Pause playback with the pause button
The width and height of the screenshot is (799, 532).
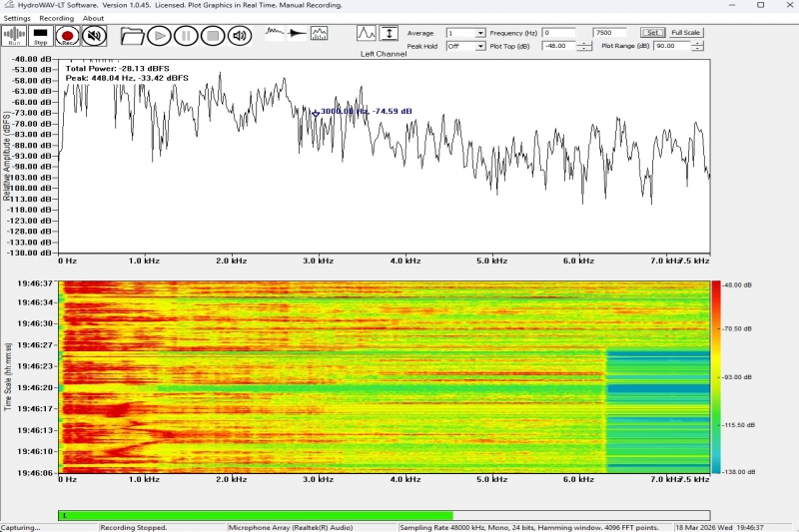pyautogui.click(x=186, y=37)
